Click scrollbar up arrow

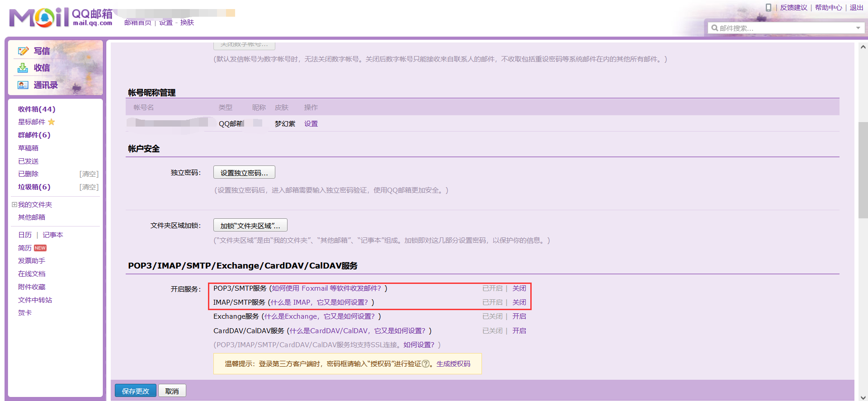click(x=863, y=47)
